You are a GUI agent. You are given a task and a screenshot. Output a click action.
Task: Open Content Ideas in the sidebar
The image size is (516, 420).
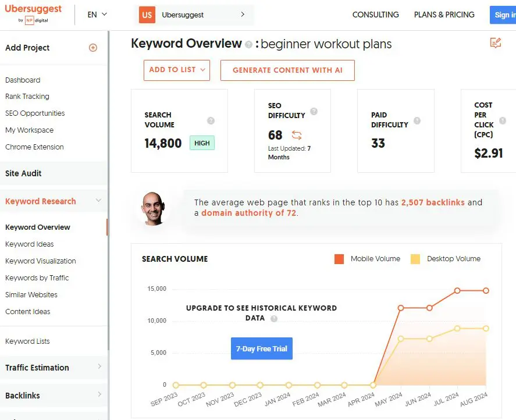point(28,311)
